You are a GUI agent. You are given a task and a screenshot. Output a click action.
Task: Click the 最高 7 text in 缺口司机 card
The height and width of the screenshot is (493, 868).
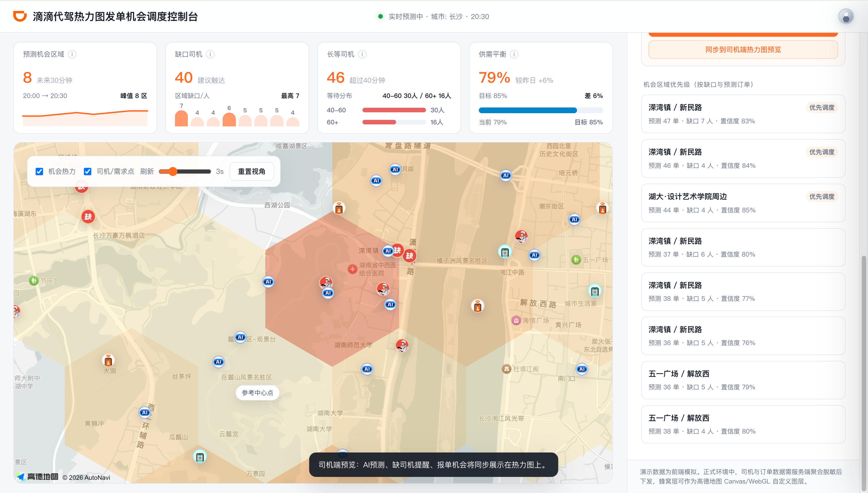point(290,96)
